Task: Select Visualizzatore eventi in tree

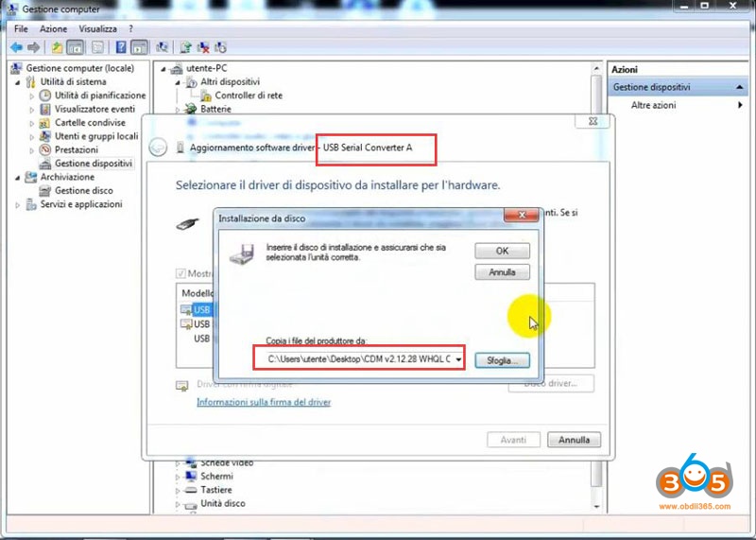Action: pos(94,109)
